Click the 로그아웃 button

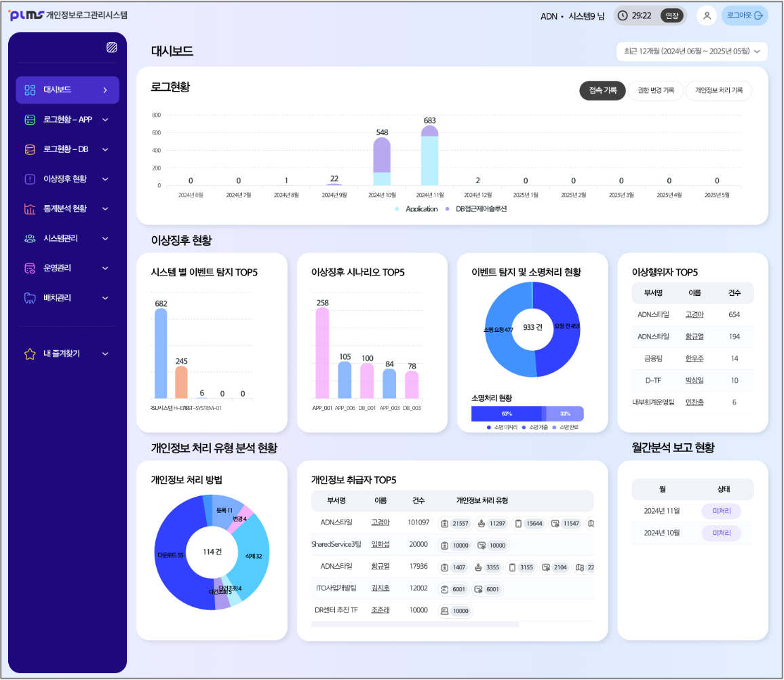click(x=745, y=16)
